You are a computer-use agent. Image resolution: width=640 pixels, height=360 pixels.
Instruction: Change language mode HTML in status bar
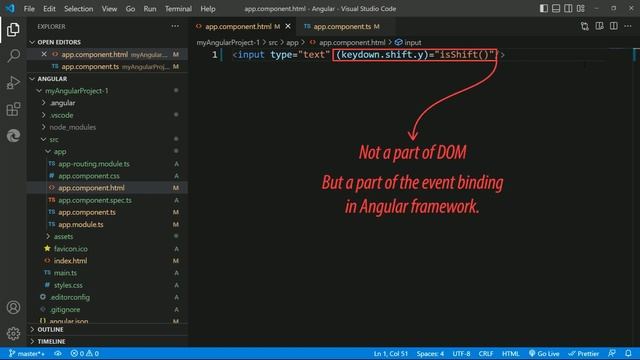click(510, 353)
